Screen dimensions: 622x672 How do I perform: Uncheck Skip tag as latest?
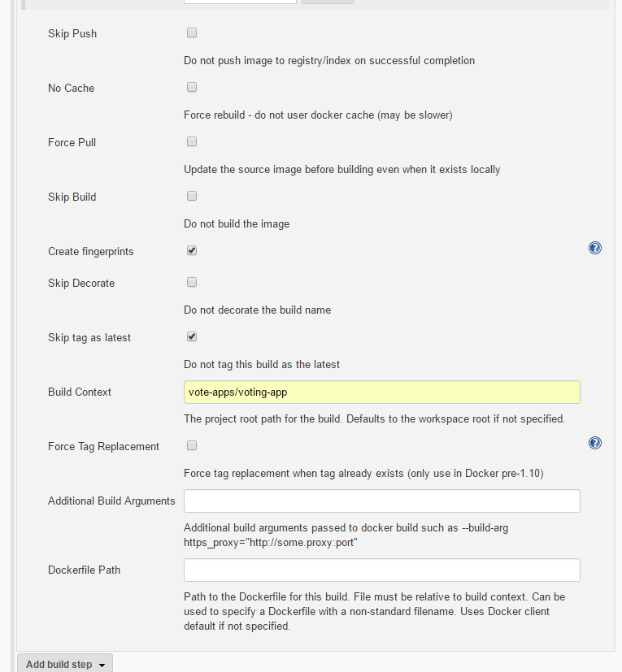pos(192,336)
